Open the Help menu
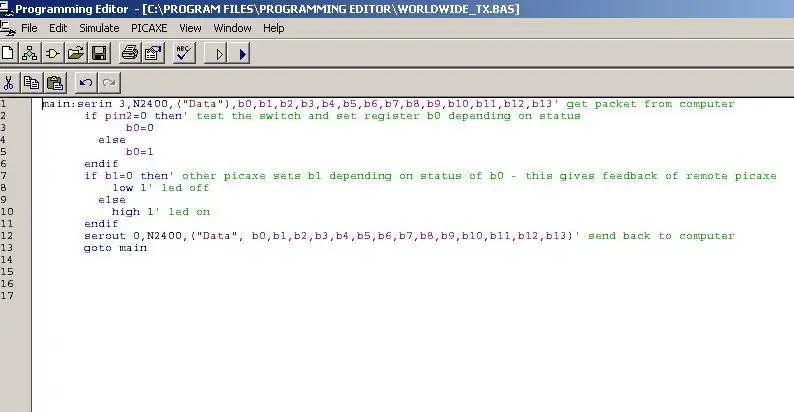 tap(273, 28)
